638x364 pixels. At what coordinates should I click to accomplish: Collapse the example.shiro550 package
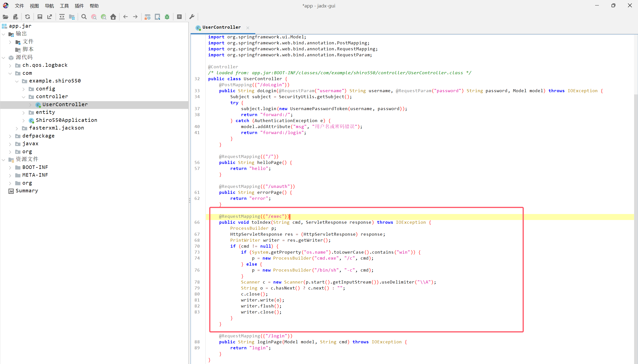click(17, 81)
